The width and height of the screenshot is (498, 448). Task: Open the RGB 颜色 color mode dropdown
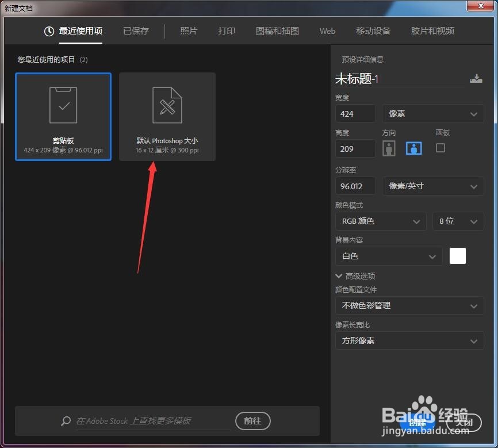pyautogui.click(x=380, y=221)
